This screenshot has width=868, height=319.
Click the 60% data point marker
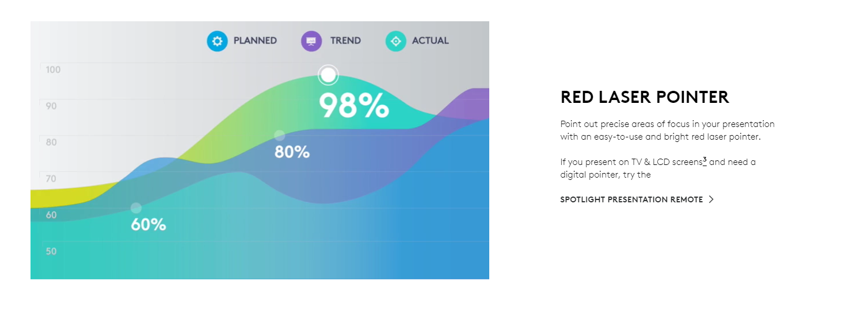pos(136,208)
